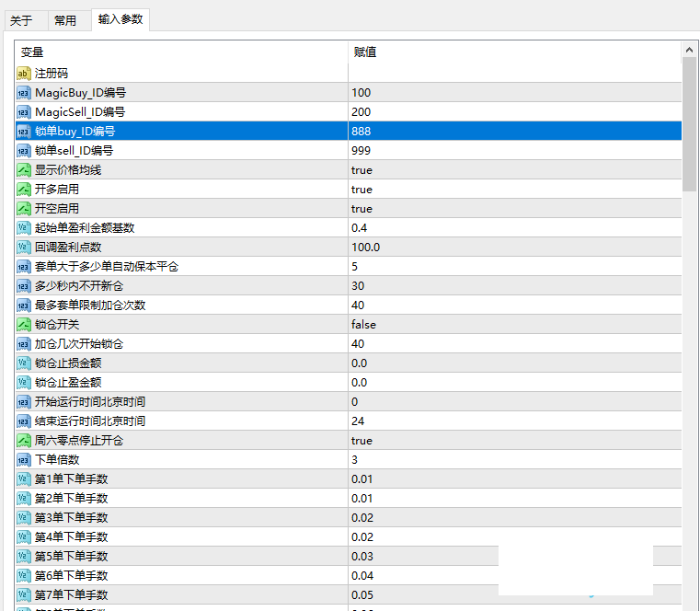Toggle the true value of 开空启用

tap(361, 208)
